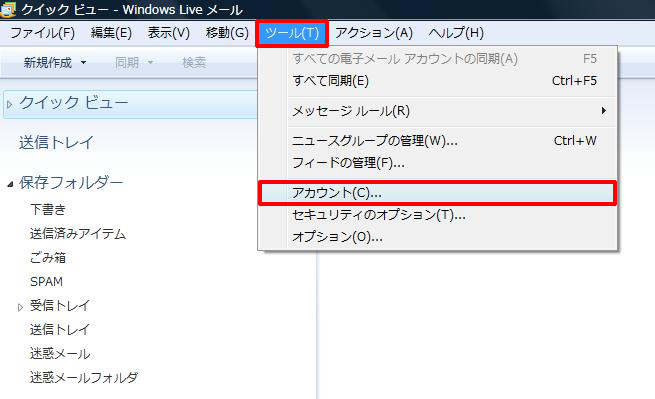Select the top-level 送信トレイ
655x399 pixels.
tap(56, 142)
